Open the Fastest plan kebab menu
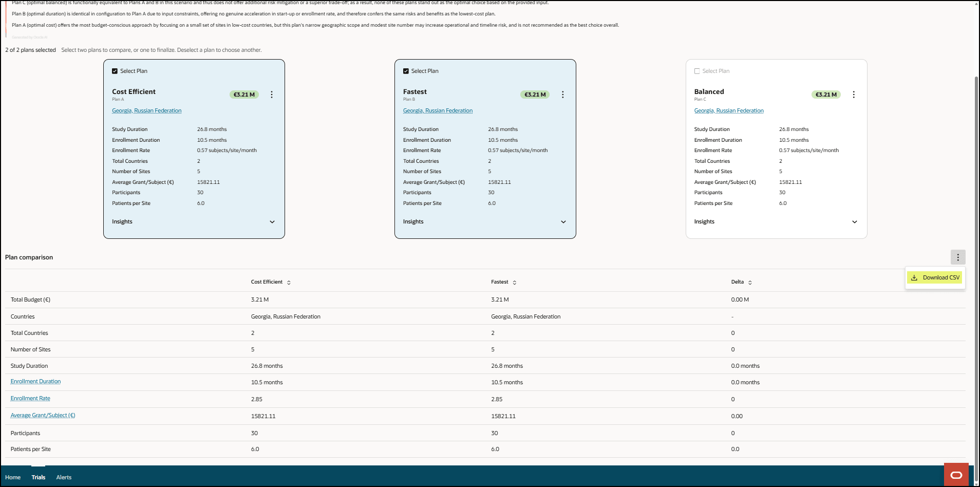Viewport: 980px width, 487px height. click(563, 95)
